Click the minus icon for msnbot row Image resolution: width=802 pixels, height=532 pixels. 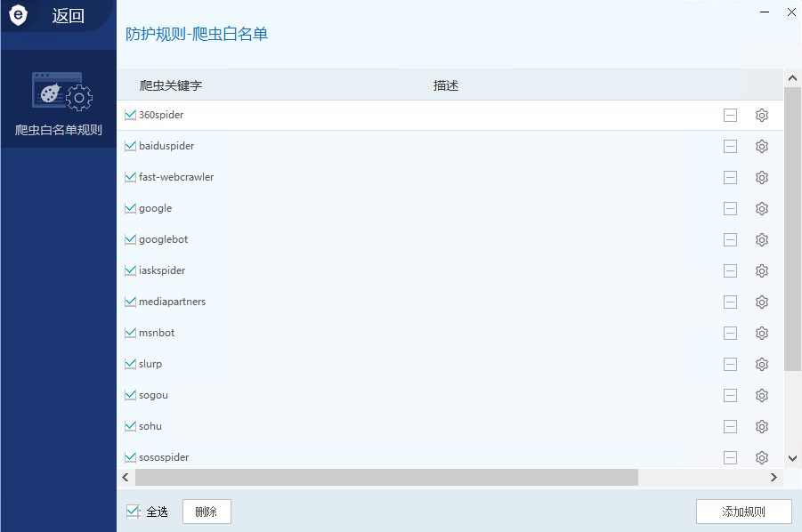pos(730,333)
